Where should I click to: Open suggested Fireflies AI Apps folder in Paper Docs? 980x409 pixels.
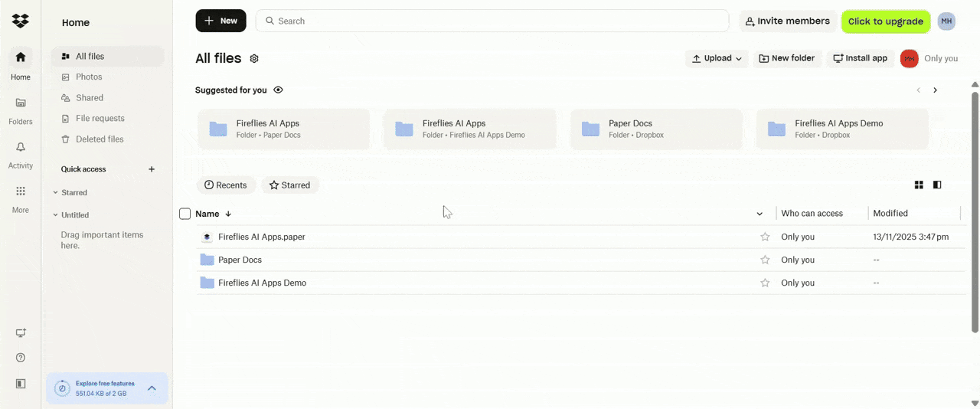click(x=284, y=129)
